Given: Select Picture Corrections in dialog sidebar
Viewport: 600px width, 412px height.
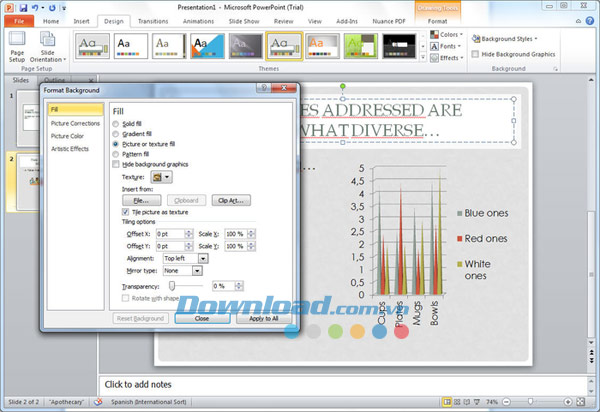Looking at the screenshot, I should [x=75, y=124].
